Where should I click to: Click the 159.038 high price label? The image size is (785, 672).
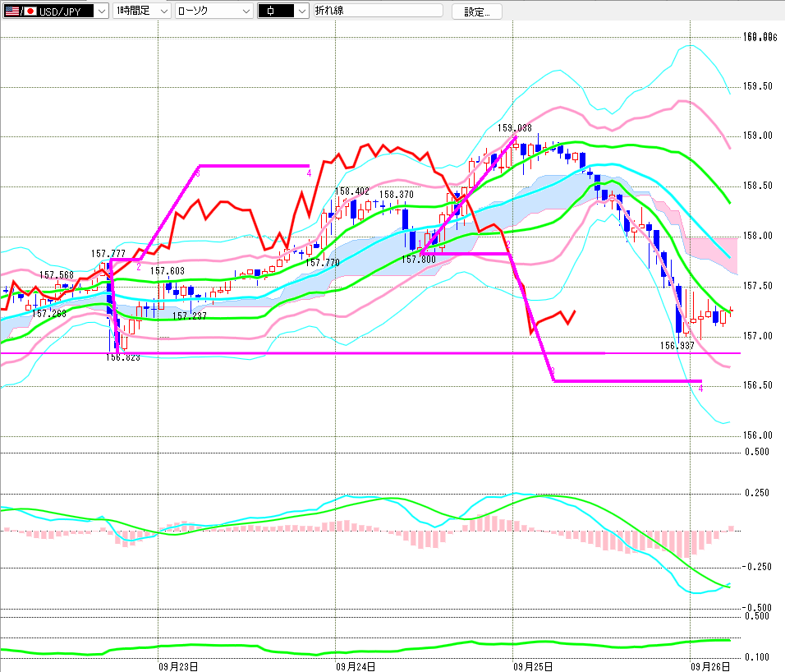pos(514,128)
